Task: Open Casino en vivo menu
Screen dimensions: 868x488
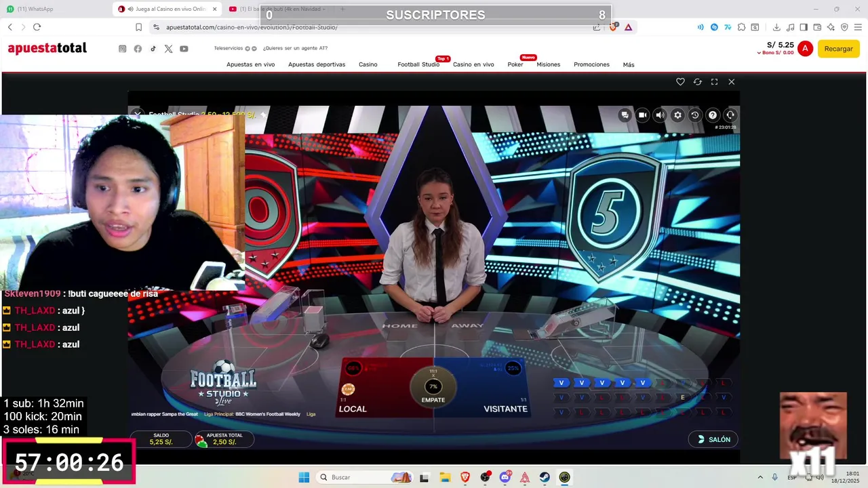Action: pyautogui.click(x=473, y=64)
